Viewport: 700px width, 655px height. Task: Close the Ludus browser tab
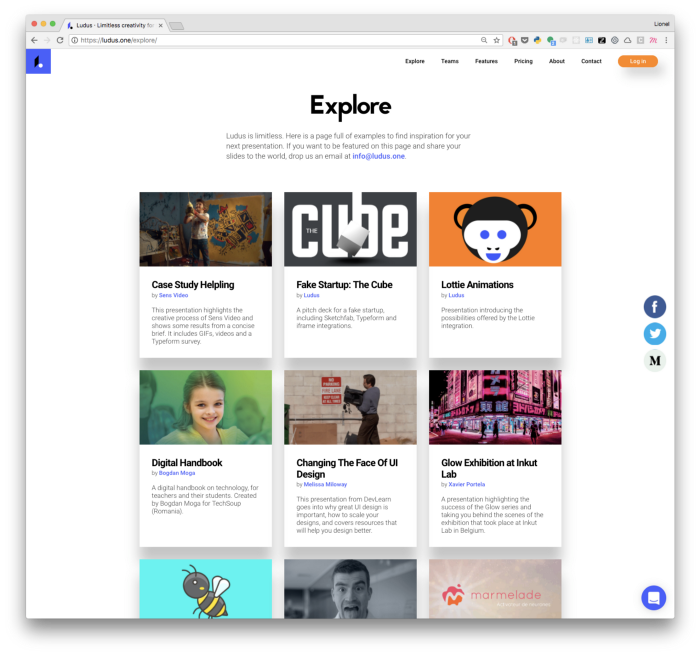point(161,25)
